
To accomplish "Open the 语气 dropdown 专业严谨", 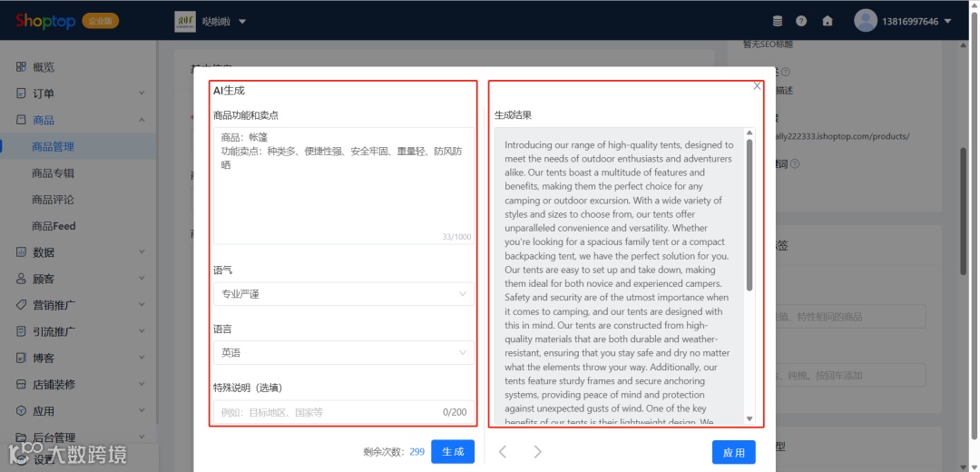I will pyautogui.click(x=343, y=294).
